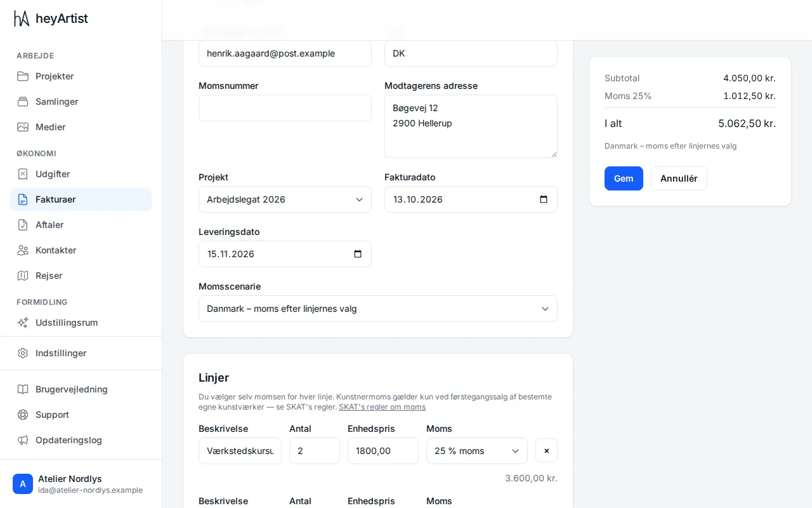Open Atelier Nordlys account menu
This screenshot has width=812, height=508.
tap(81, 484)
